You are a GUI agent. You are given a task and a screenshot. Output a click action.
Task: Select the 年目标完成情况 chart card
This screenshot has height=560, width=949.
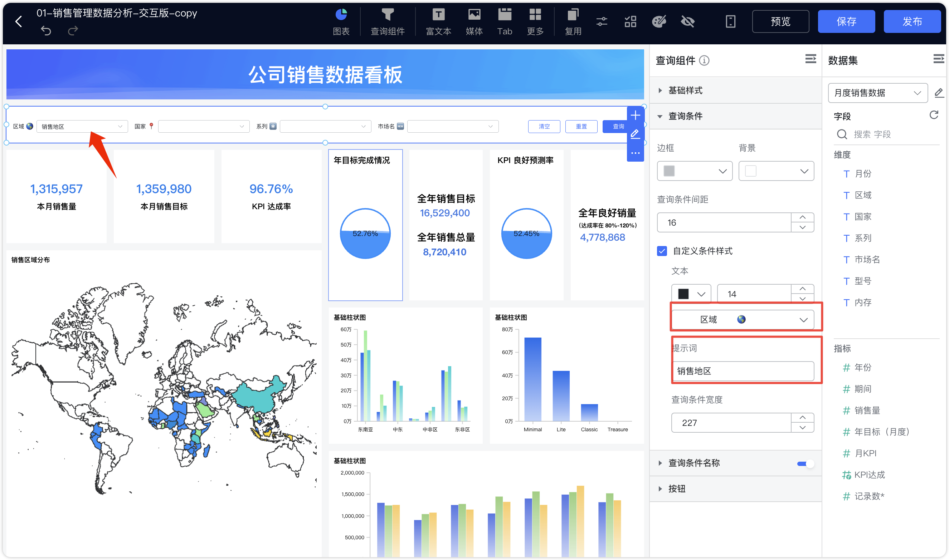(365, 225)
